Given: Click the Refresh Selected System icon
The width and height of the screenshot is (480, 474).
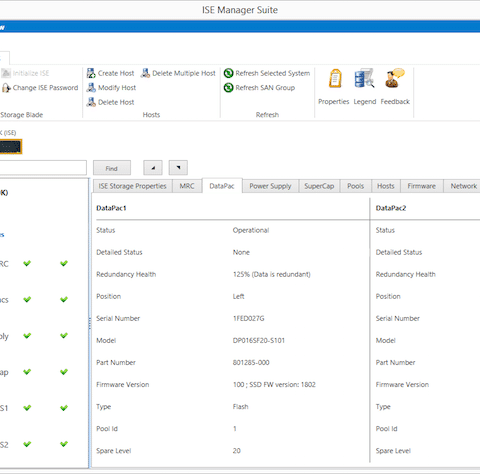Looking at the screenshot, I should tap(228, 73).
